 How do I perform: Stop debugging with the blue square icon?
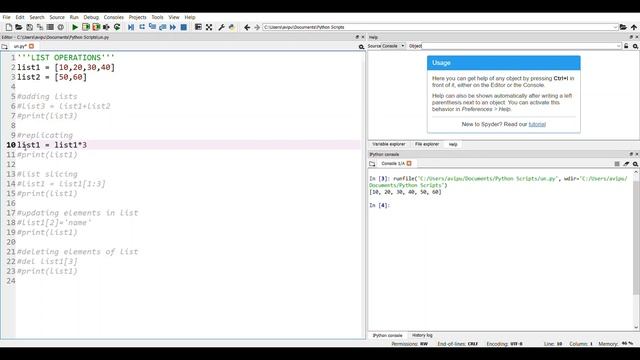coord(184,27)
